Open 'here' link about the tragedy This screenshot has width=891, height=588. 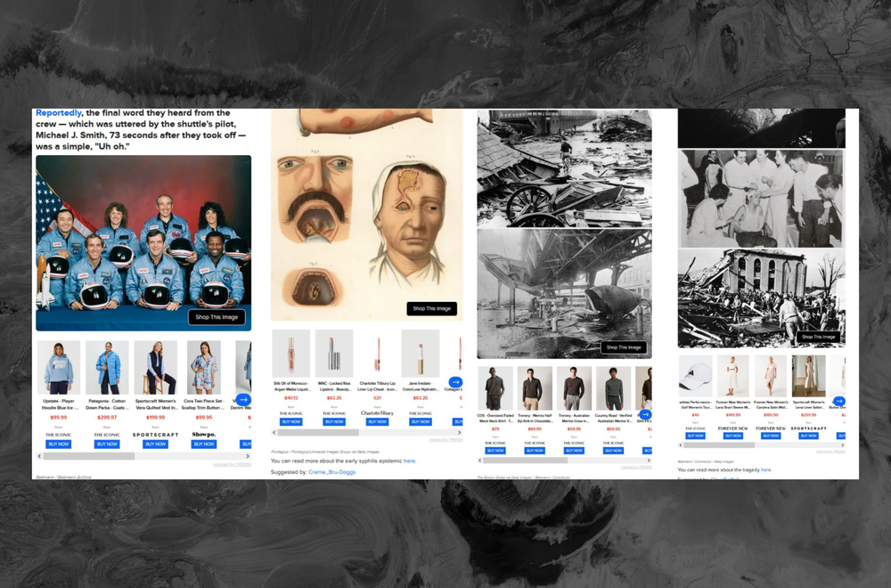tap(766, 470)
